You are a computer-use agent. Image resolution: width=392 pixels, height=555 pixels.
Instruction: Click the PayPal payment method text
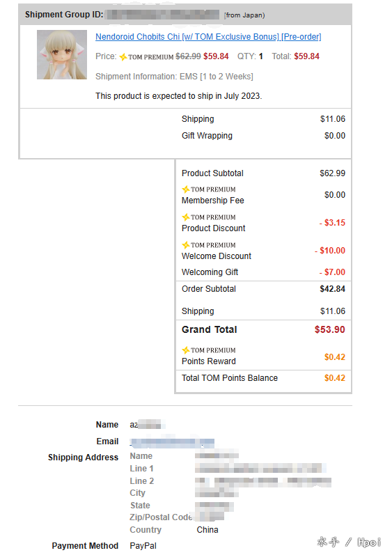143,546
